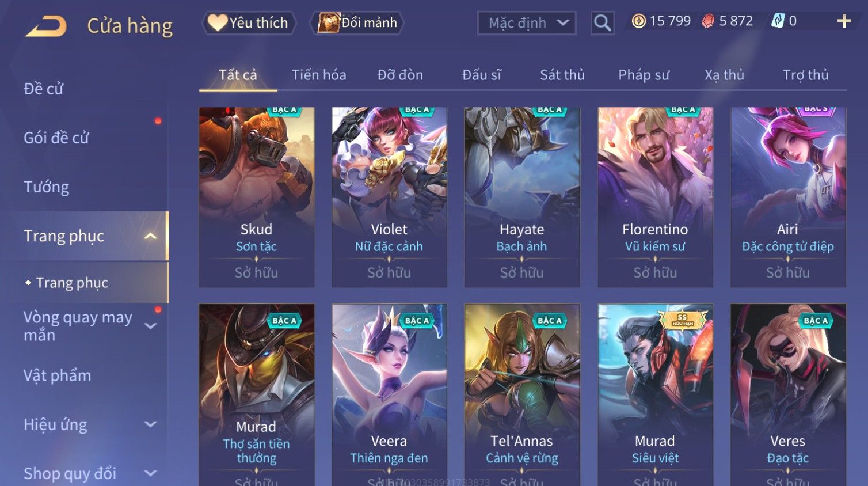
Task: Click the golden back arrow icon
Action: pos(46,26)
